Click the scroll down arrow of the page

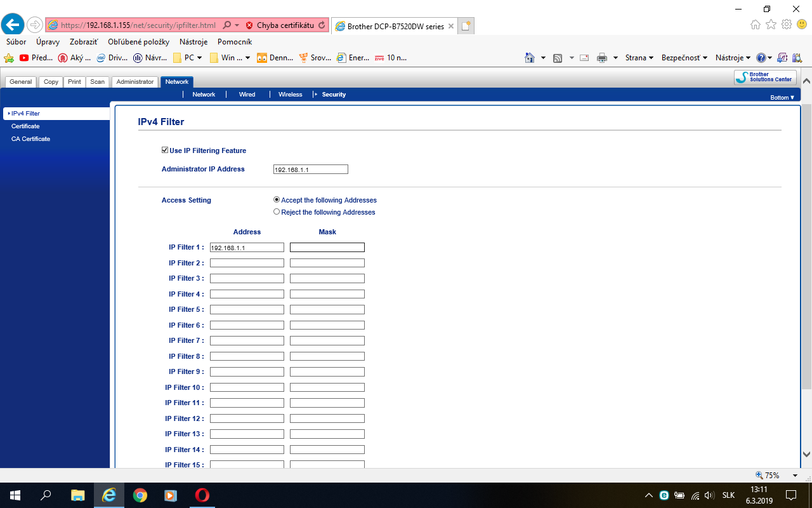click(x=806, y=454)
